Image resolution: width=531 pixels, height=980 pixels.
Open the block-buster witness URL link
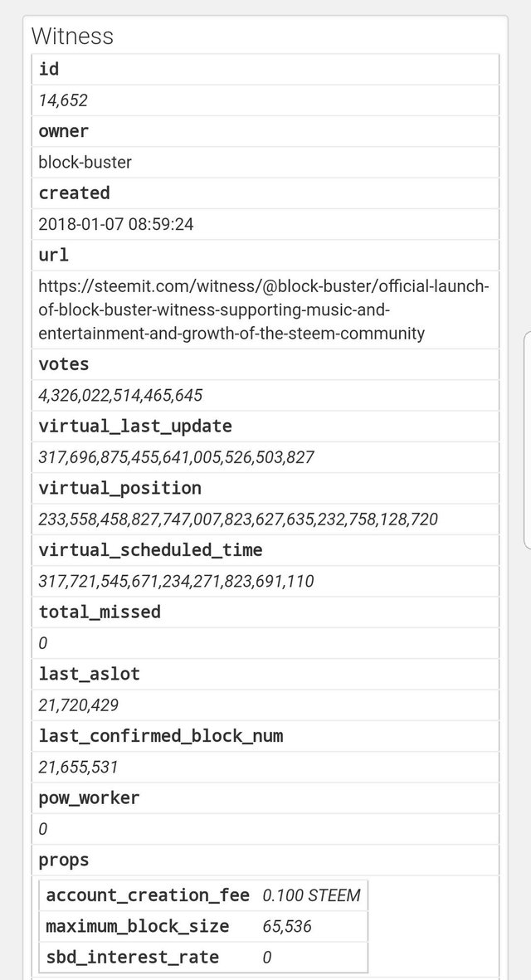point(264,310)
